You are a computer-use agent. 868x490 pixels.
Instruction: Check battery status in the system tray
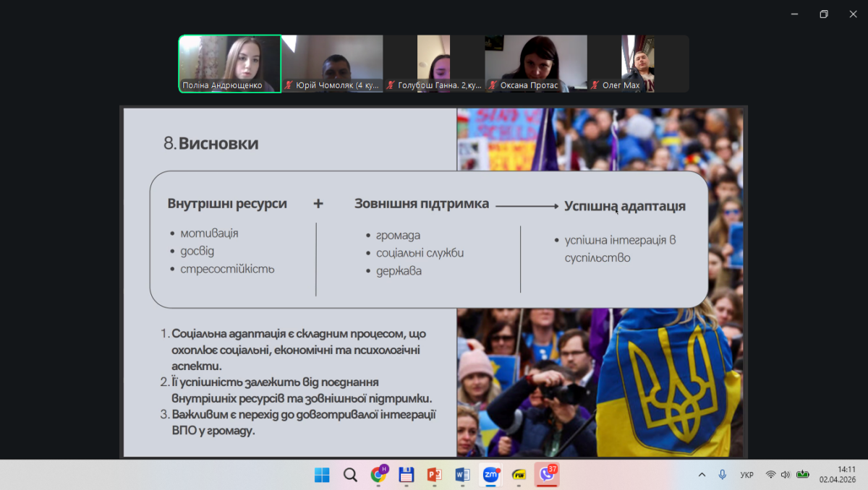tap(803, 475)
